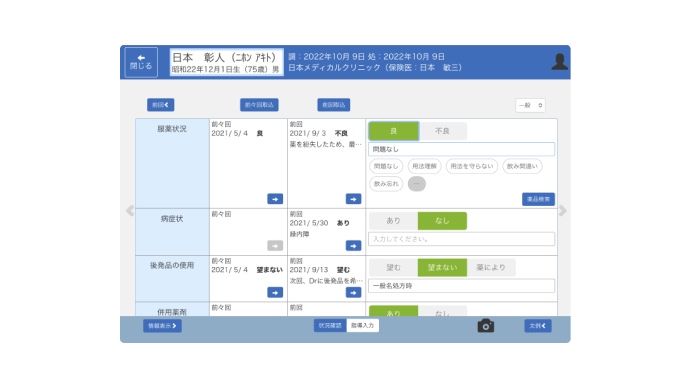Click note 次回、Drに後発品を希…
690x388 pixels.
tap(326, 281)
